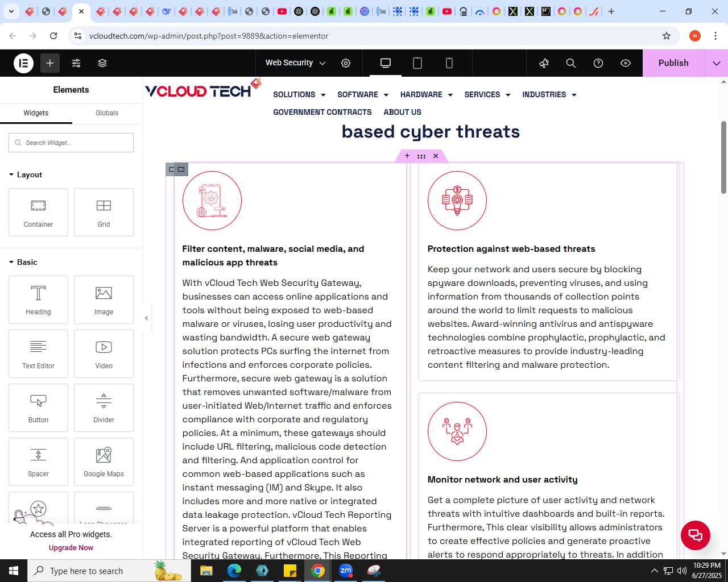The image size is (728, 582).
Task: Open About Us menu item
Action: click(403, 112)
